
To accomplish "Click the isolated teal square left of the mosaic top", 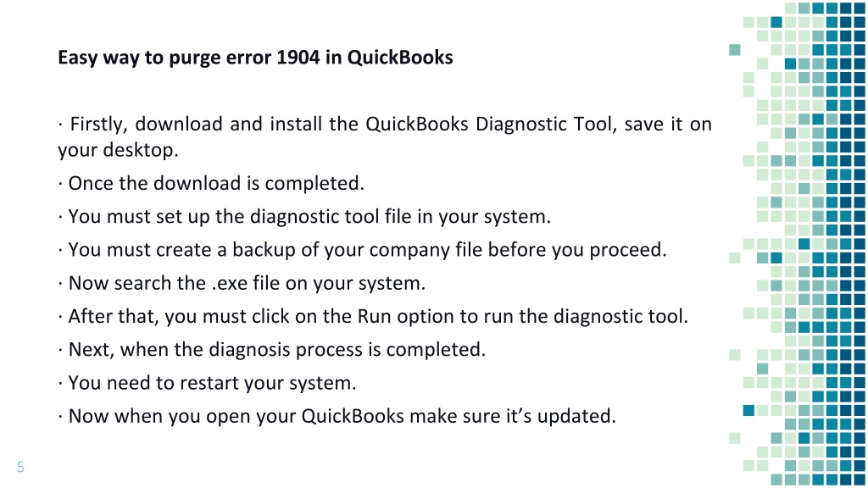I will (x=735, y=50).
